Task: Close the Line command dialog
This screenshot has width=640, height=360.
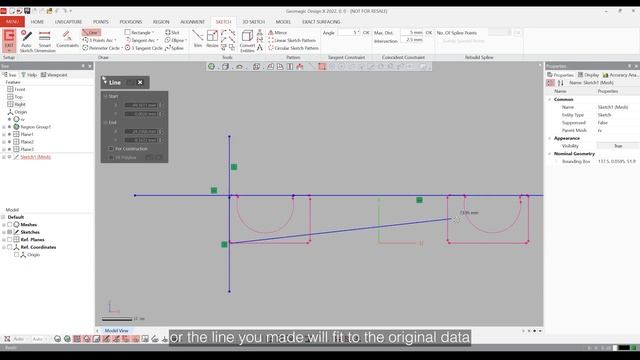Action: coord(140,82)
